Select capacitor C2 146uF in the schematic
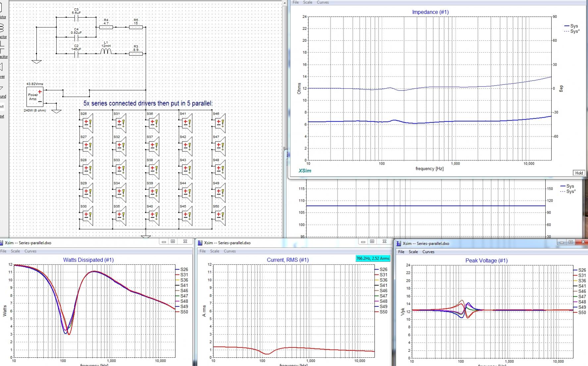 [x=76, y=54]
